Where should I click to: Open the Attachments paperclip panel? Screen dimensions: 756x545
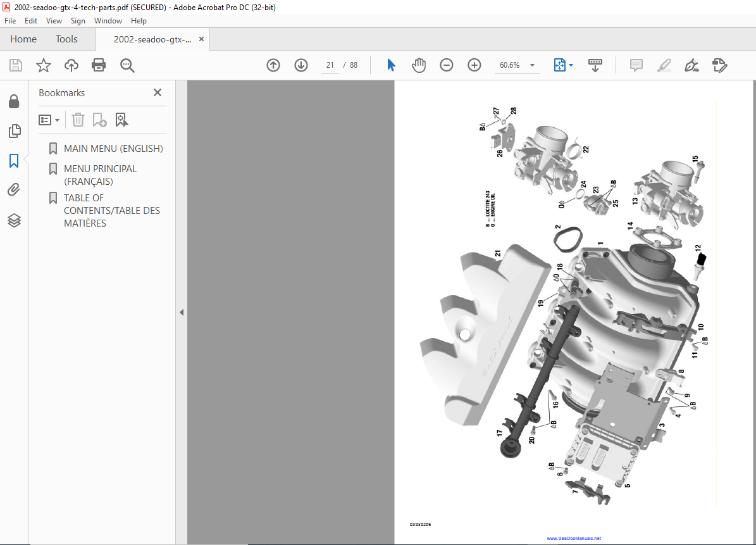pyautogui.click(x=14, y=189)
